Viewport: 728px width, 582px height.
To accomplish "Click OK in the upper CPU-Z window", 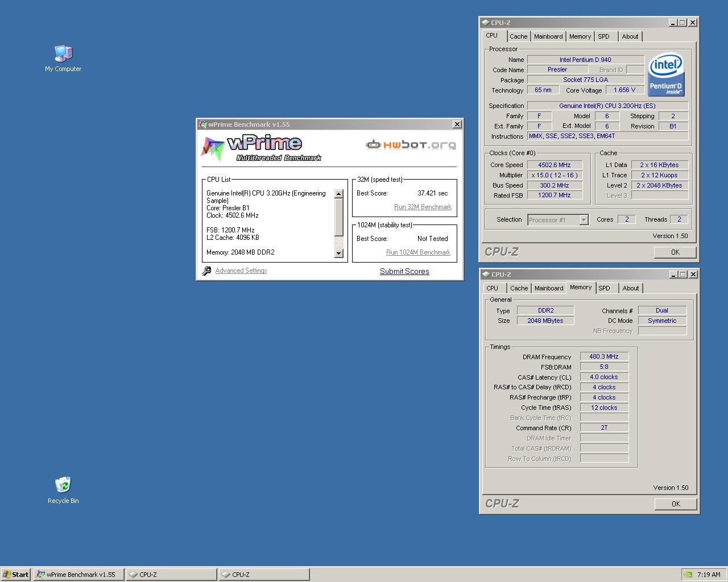I will pos(675,252).
